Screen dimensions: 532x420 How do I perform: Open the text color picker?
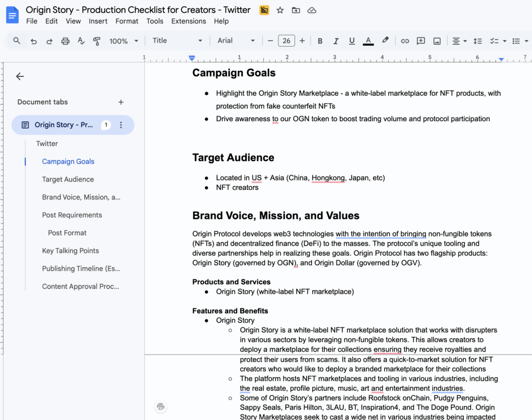click(x=368, y=41)
